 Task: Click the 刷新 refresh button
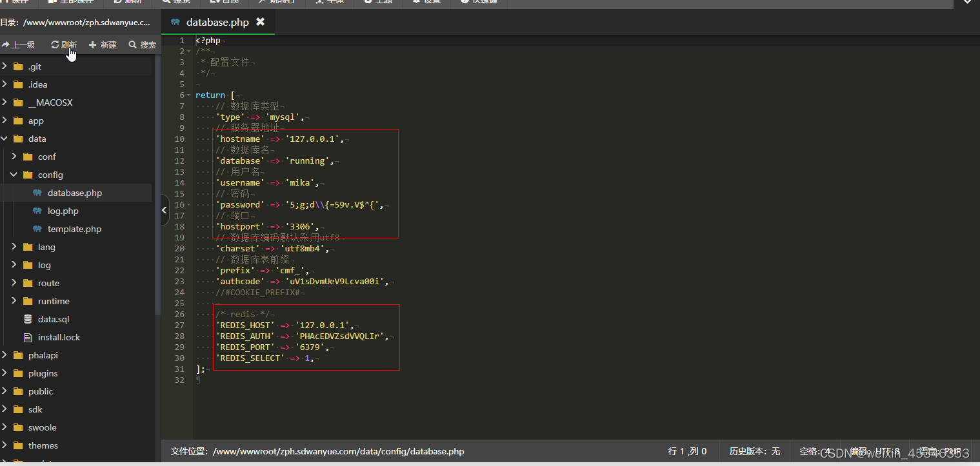tap(64, 44)
